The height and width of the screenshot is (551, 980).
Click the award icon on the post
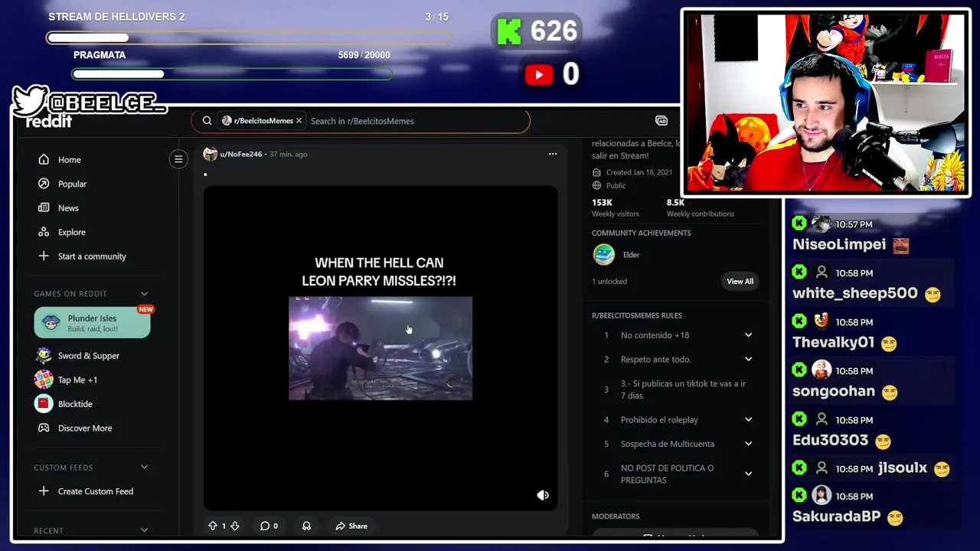306,526
